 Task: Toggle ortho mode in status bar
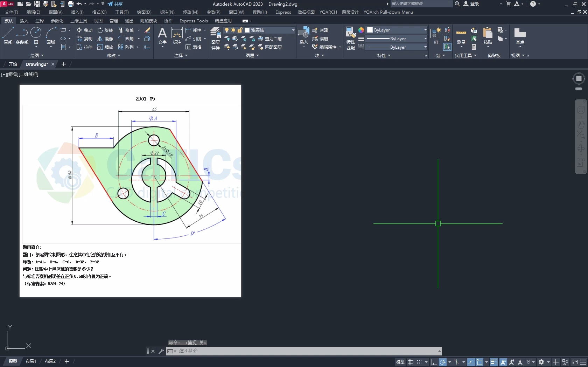[x=434, y=362]
